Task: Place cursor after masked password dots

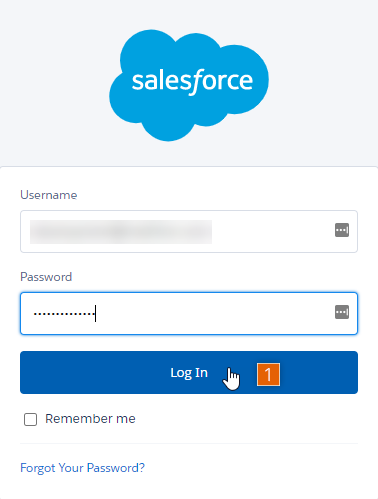Action: (x=96, y=314)
